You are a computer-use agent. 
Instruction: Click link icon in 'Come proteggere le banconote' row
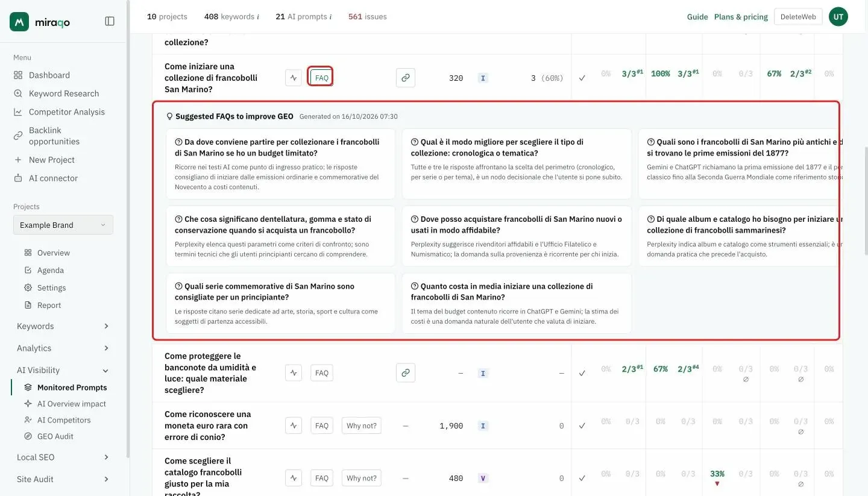pos(406,373)
